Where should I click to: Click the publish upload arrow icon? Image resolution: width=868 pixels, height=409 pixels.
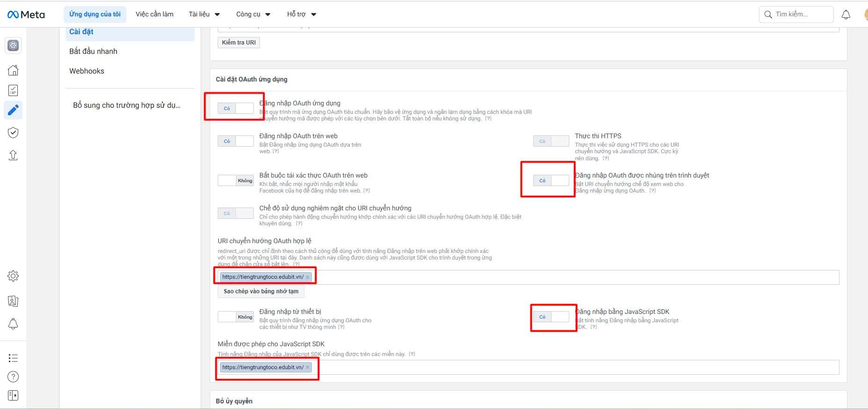[x=13, y=155]
